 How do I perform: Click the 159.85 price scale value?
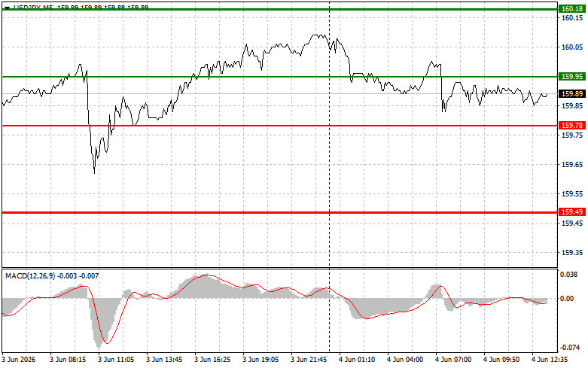[572, 105]
